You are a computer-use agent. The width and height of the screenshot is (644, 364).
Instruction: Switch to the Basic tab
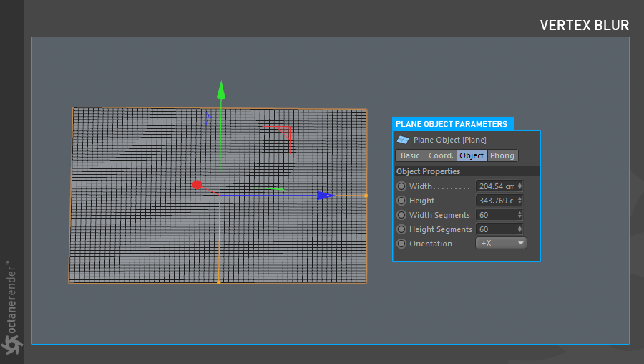coord(410,155)
